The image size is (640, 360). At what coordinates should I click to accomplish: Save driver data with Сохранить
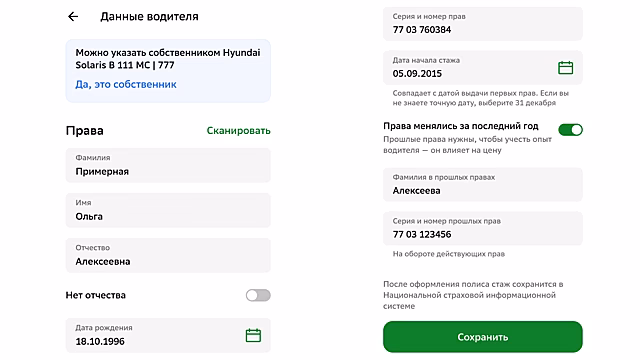[x=482, y=337]
